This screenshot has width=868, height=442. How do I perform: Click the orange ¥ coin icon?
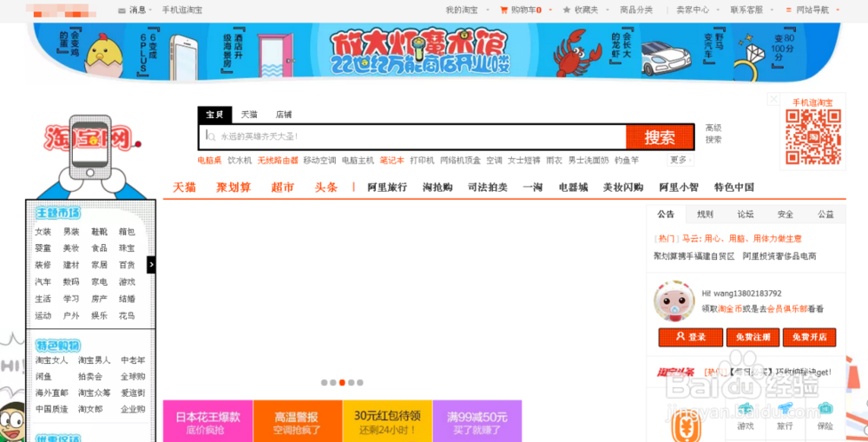coord(686,426)
